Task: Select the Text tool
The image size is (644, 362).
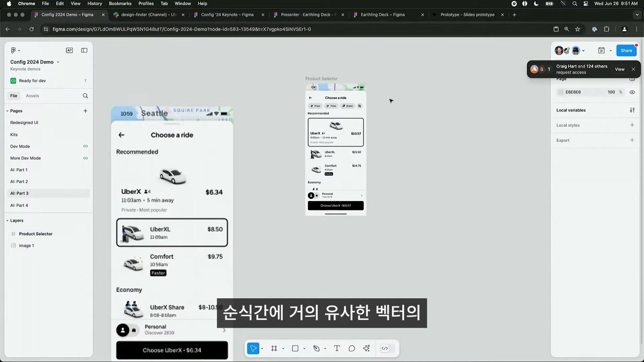Action: point(337,349)
